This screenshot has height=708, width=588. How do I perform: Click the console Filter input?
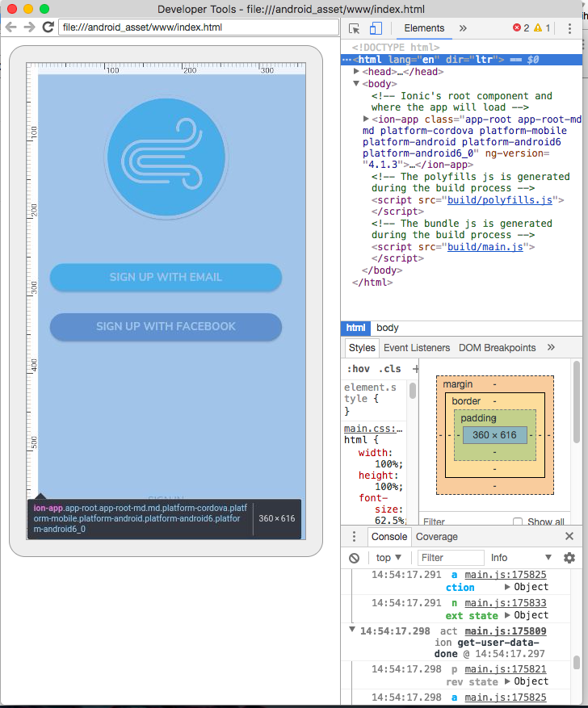(450, 558)
